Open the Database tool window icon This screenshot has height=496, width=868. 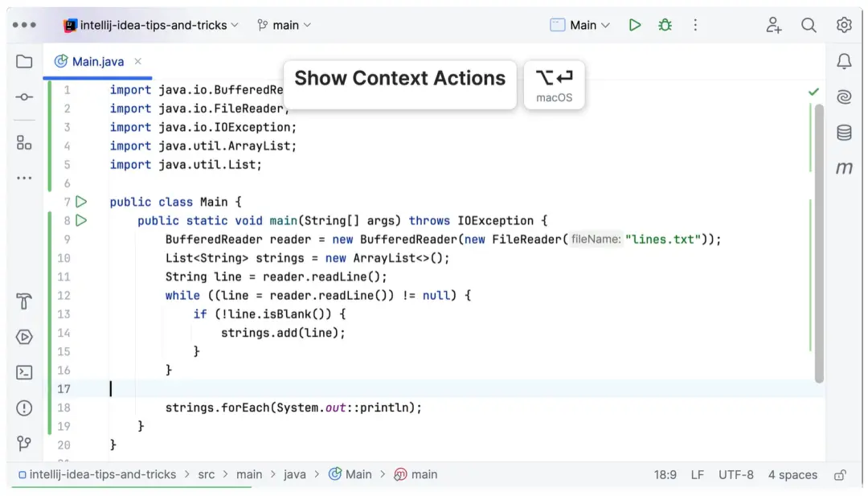tap(844, 133)
